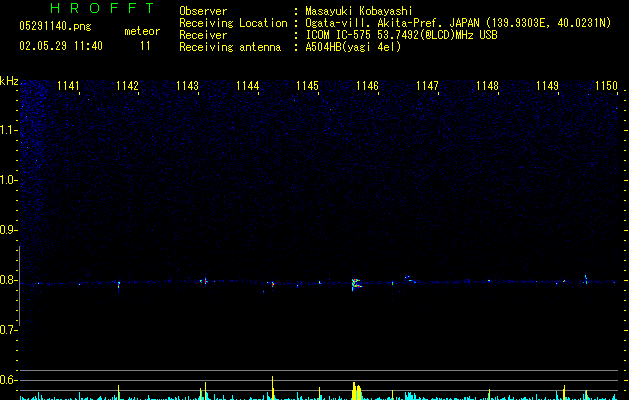
Task: Click the 1150 time axis label
Action: click(x=607, y=86)
